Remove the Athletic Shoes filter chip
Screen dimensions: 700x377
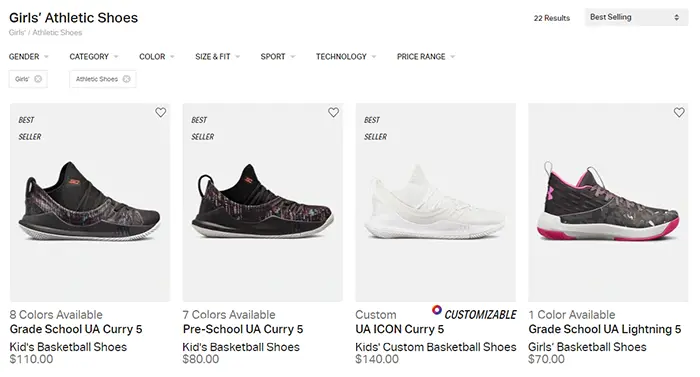pyautogui.click(x=127, y=79)
